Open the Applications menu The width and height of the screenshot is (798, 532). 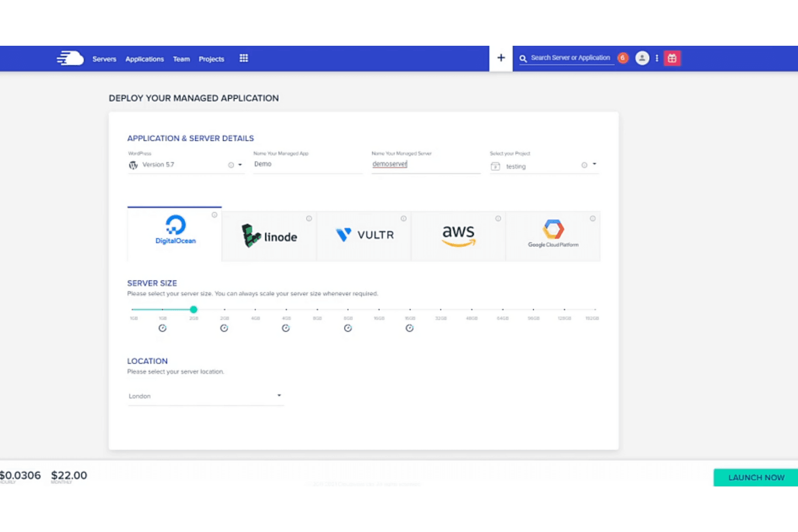[x=145, y=59]
